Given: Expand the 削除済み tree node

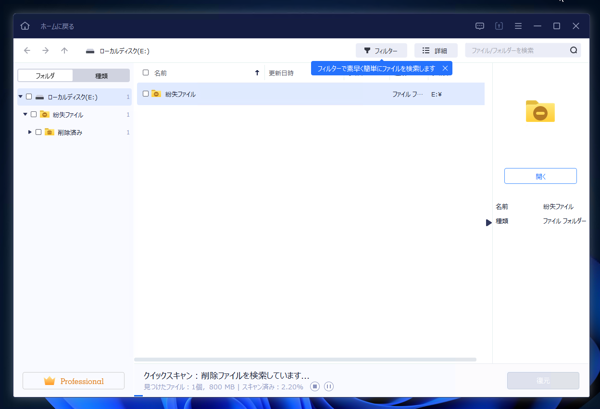Looking at the screenshot, I should coord(29,132).
